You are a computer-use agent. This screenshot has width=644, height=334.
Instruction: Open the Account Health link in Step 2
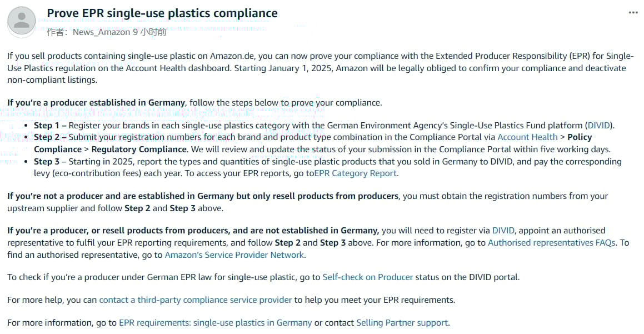(527, 137)
